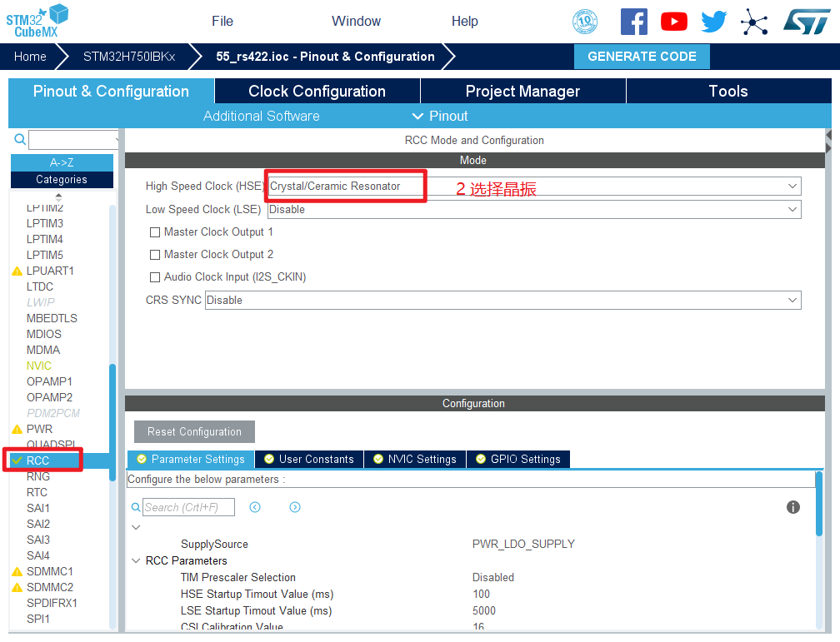
Task: Click the GENERATE CODE button
Action: tap(642, 57)
